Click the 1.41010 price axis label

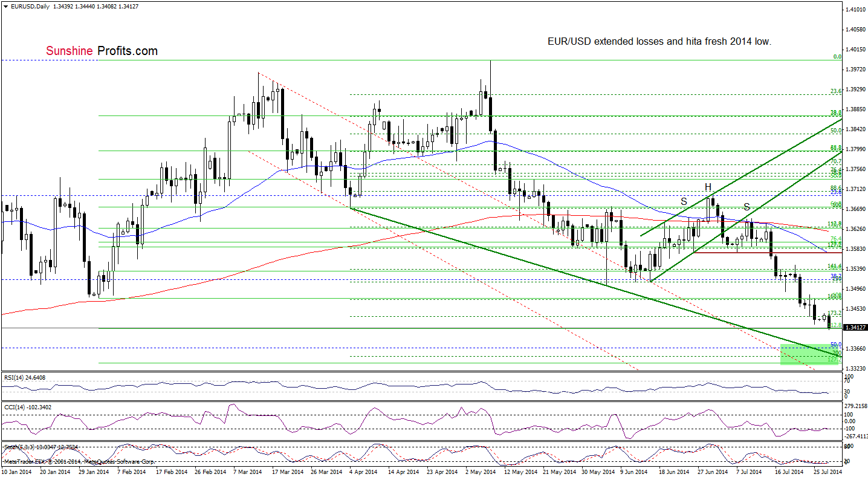856,10
